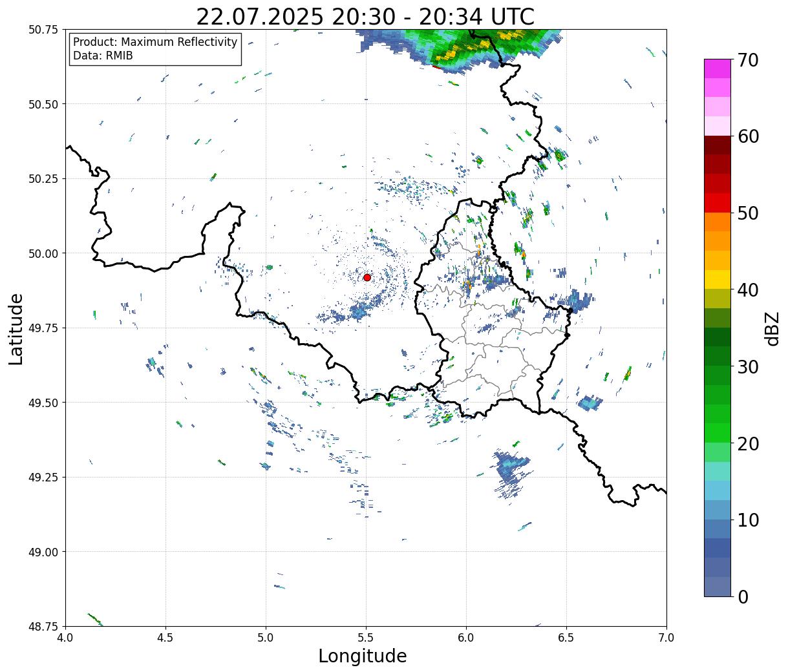This screenshot has height=672, width=788.
Task: Click the magenta swatch at top of colorbar
Action: point(718,68)
